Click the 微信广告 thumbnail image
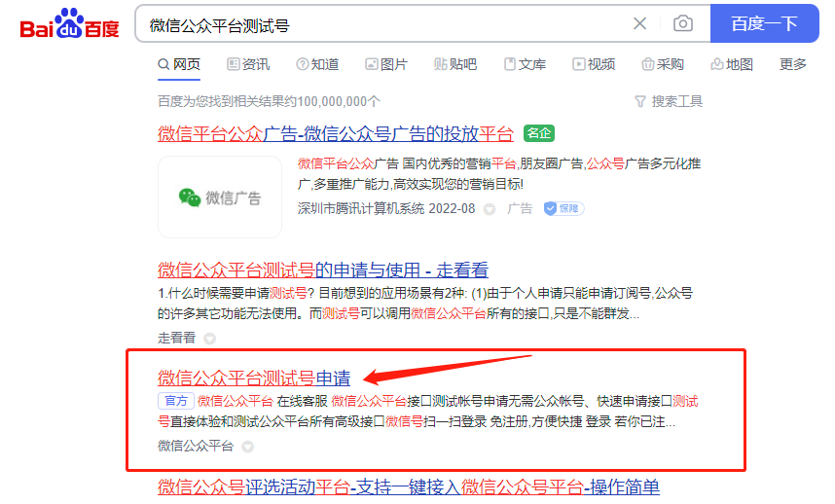 point(220,197)
